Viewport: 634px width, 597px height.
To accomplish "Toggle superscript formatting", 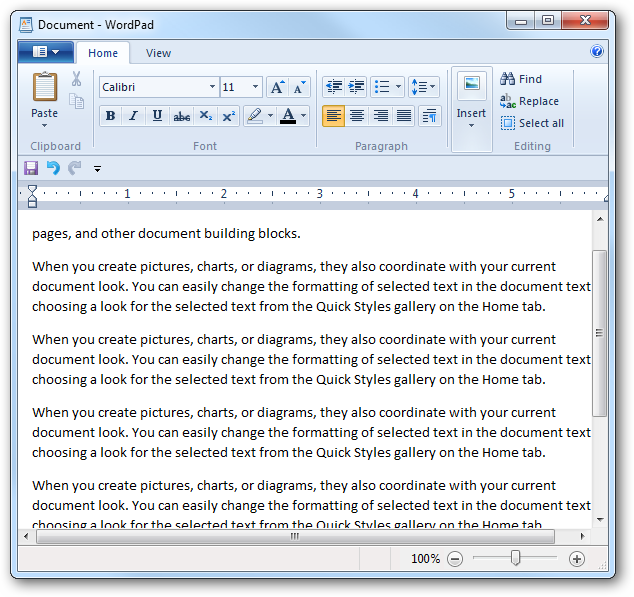I will 228,116.
